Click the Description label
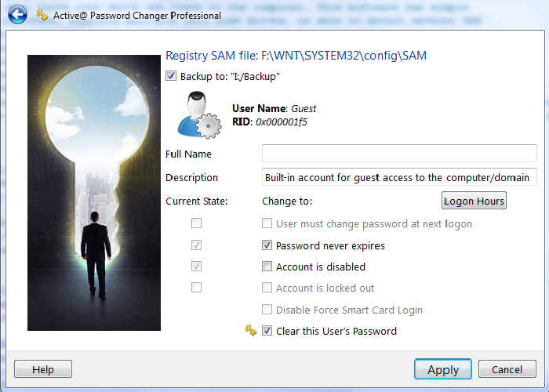This screenshot has height=392, width=549. pyautogui.click(x=191, y=178)
